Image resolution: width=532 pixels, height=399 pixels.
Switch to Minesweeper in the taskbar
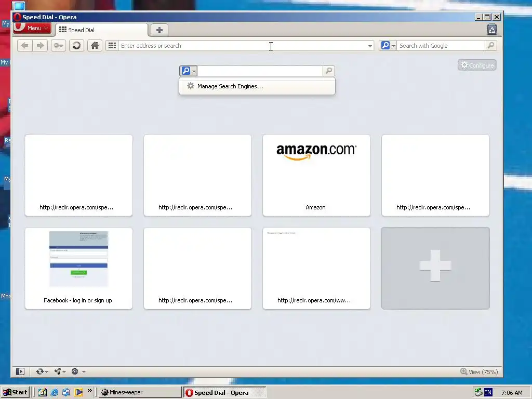point(140,392)
